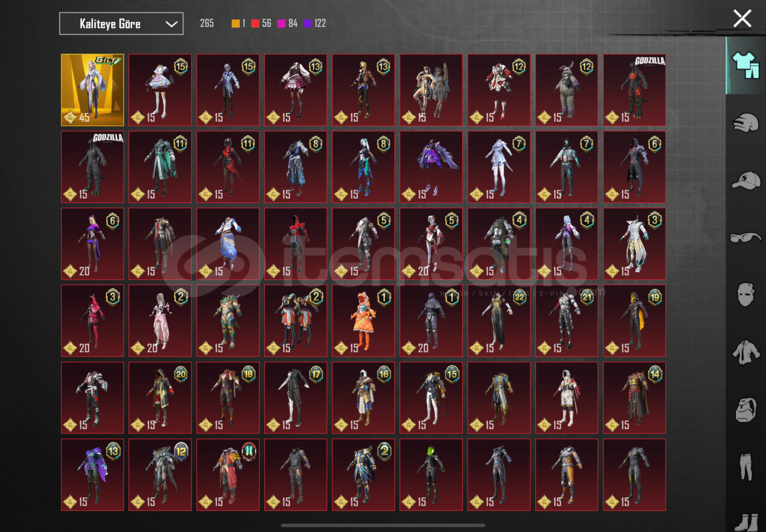The width and height of the screenshot is (766, 532).
Task: Select the golden GILT outfit thumbnail
Action: point(92,90)
